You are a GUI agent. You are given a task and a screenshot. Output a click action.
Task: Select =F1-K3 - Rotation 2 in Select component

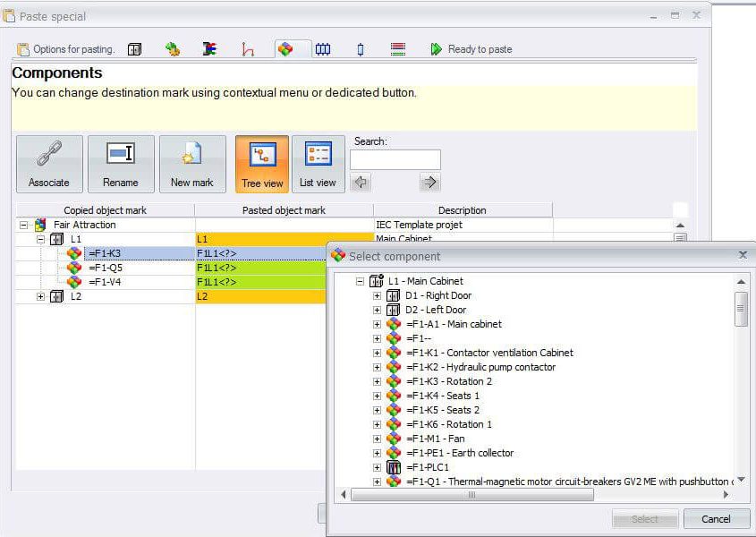449,381
